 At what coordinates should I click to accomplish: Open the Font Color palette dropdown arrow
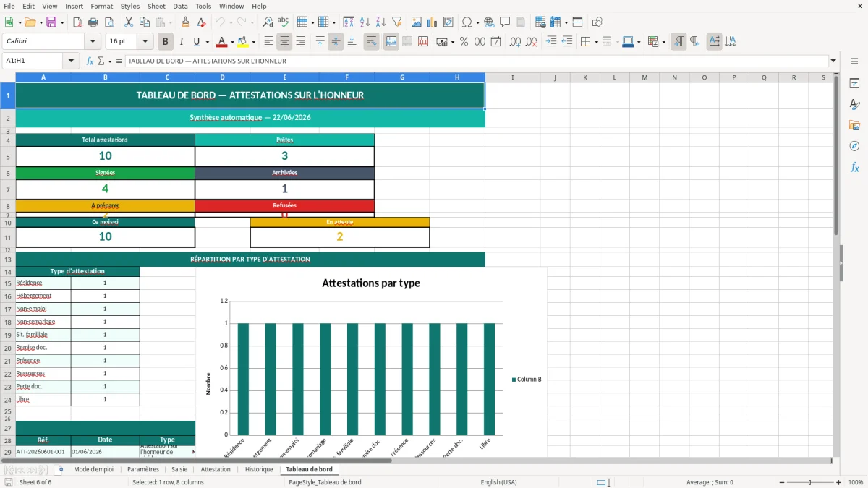pos(233,42)
